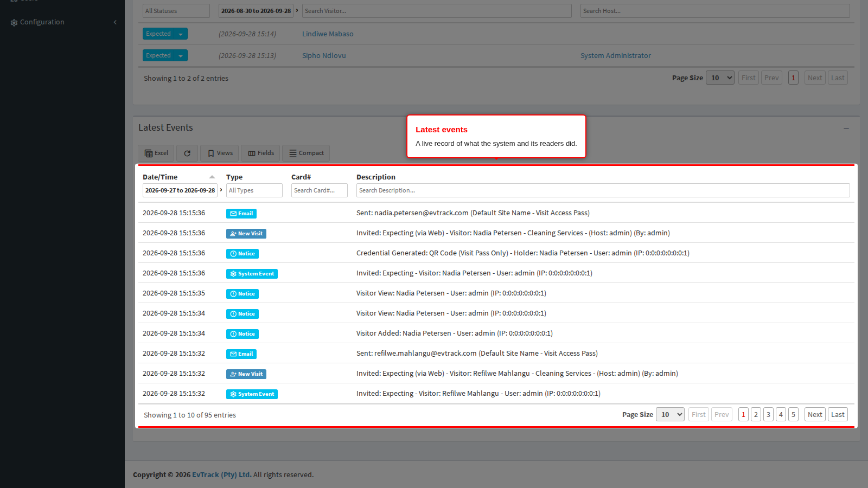Sort events by Type column header
This screenshot has height=488, width=868.
pyautogui.click(x=234, y=177)
